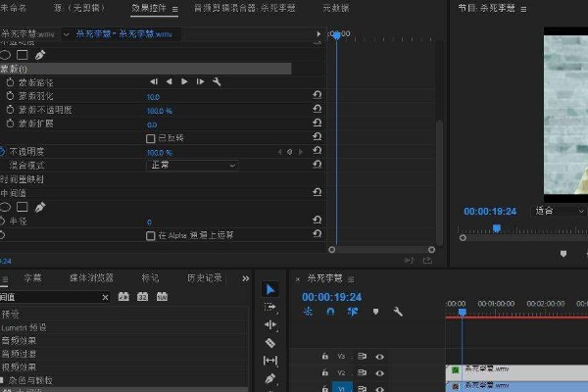
Task: Check 在 Alpha 通道上运算 option
Action: pyautogui.click(x=150, y=236)
